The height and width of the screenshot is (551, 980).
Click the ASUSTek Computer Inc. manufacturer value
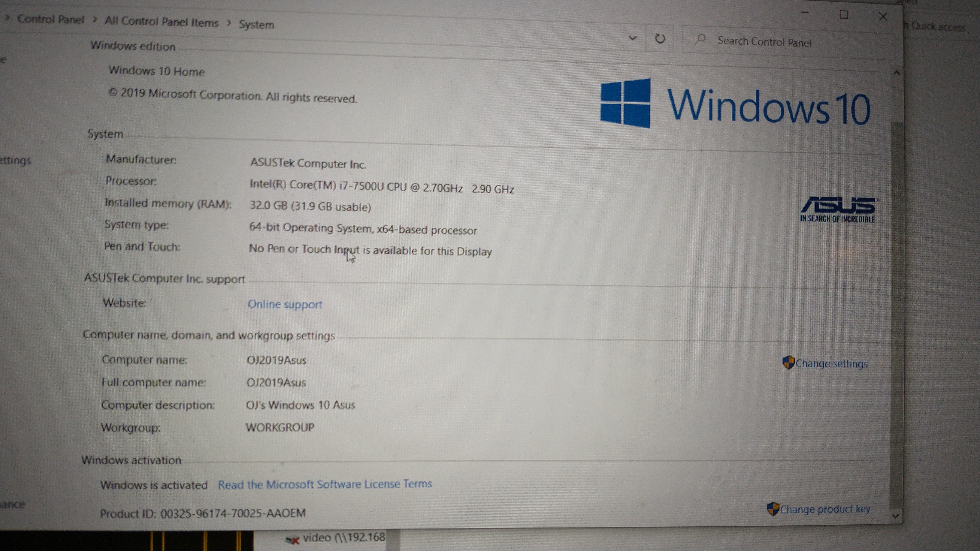tap(308, 164)
